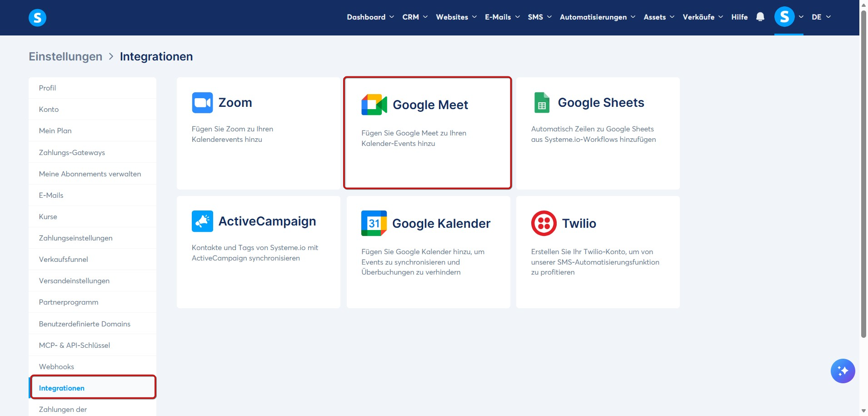The width and height of the screenshot is (868, 416).
Task: Click the chevron next to the profile avatar
Action: click(801, 17)
